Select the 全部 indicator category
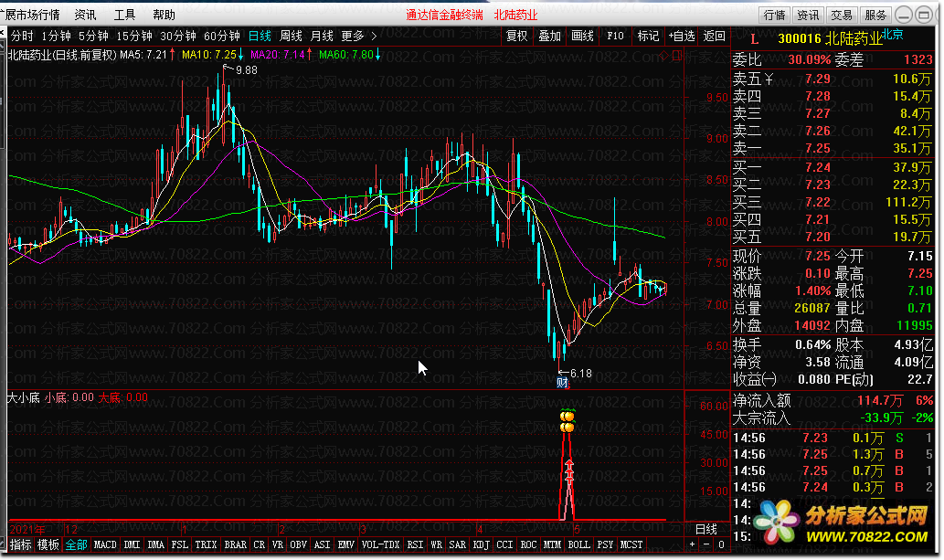Screen dimensions: 944x560 coord(77,544)
